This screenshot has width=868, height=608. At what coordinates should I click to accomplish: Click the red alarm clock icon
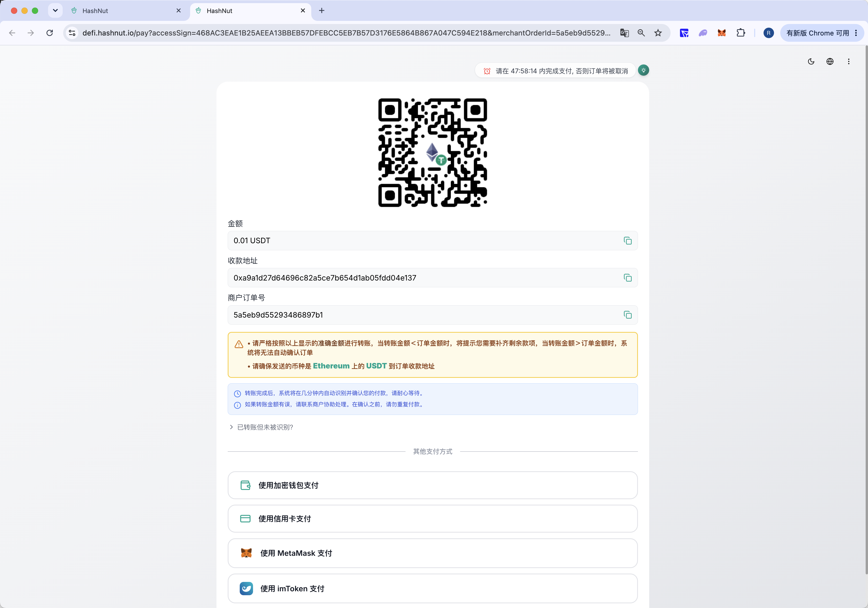[487, 71]
